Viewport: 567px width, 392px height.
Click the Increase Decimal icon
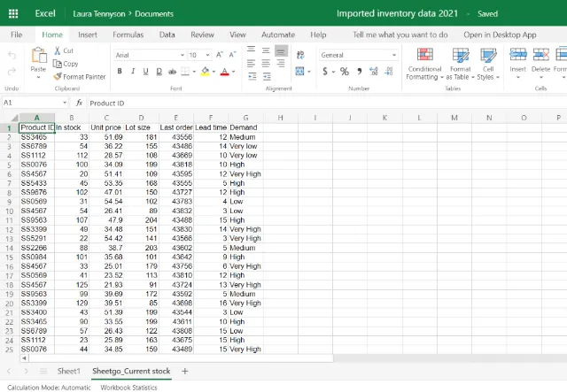(x=374, y=71)
